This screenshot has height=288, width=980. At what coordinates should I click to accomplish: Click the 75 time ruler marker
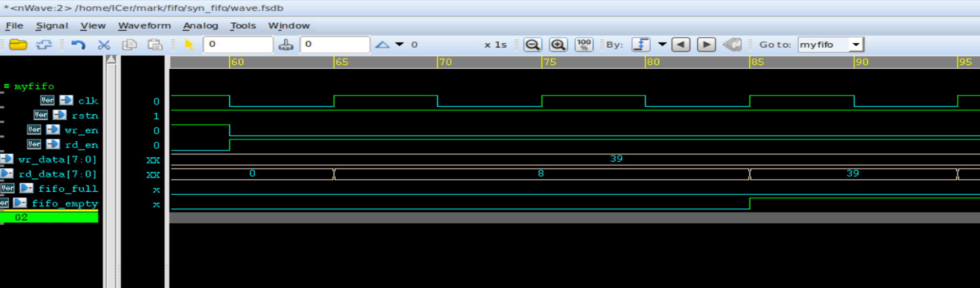(550, 62)
